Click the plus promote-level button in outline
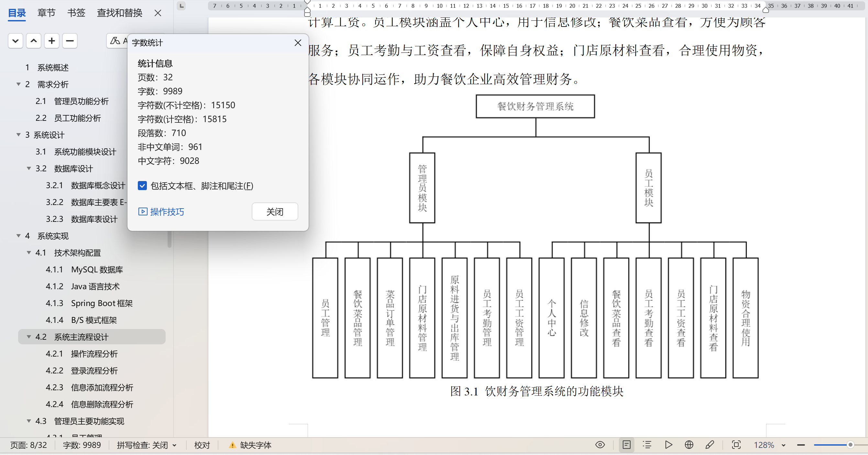This screenshot has width=868, height=455. point(51,41)
